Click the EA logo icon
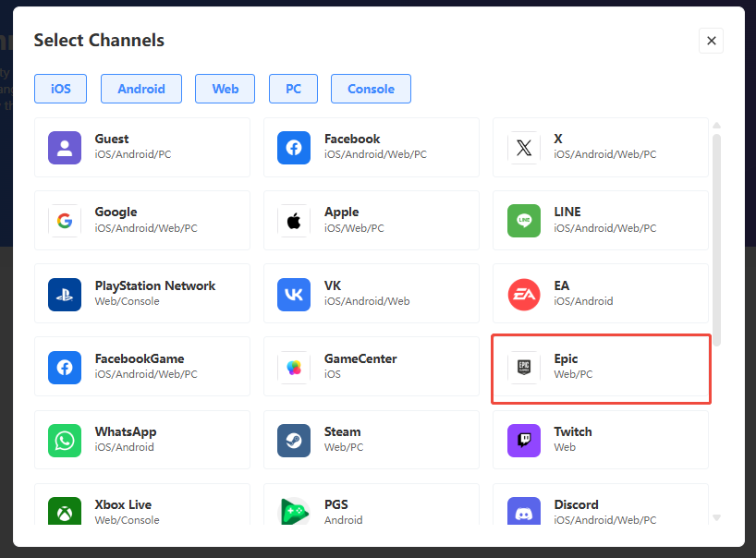This screenshot has width=756, height=558. 523,294
